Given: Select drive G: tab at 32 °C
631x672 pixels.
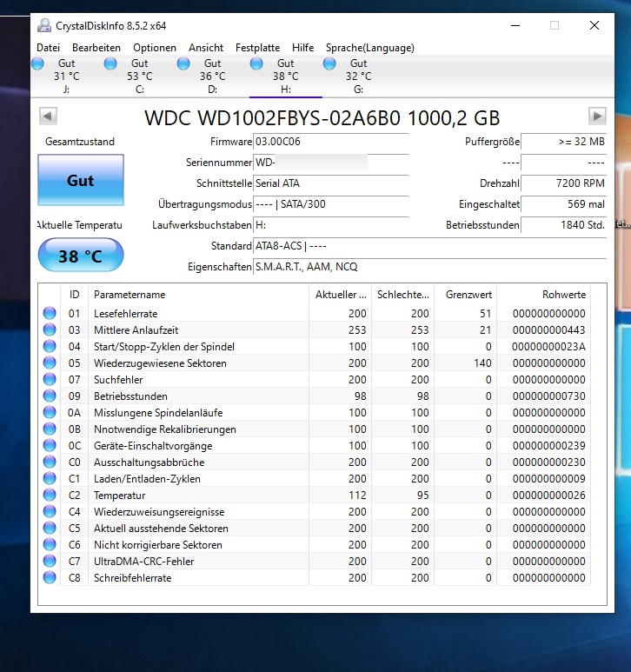Looking at the screenshot, I should 359,77.
